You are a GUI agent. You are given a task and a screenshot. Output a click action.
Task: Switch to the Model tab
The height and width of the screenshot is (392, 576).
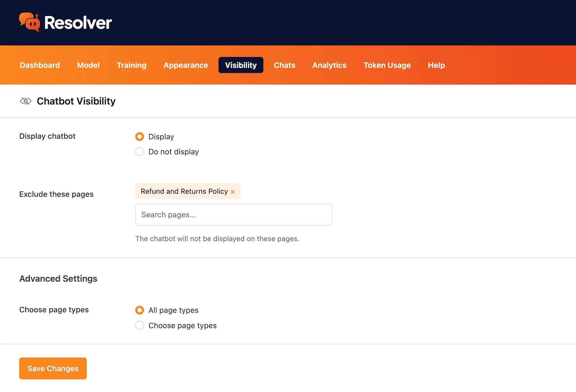pyautogui.click(x=88, y=65)
